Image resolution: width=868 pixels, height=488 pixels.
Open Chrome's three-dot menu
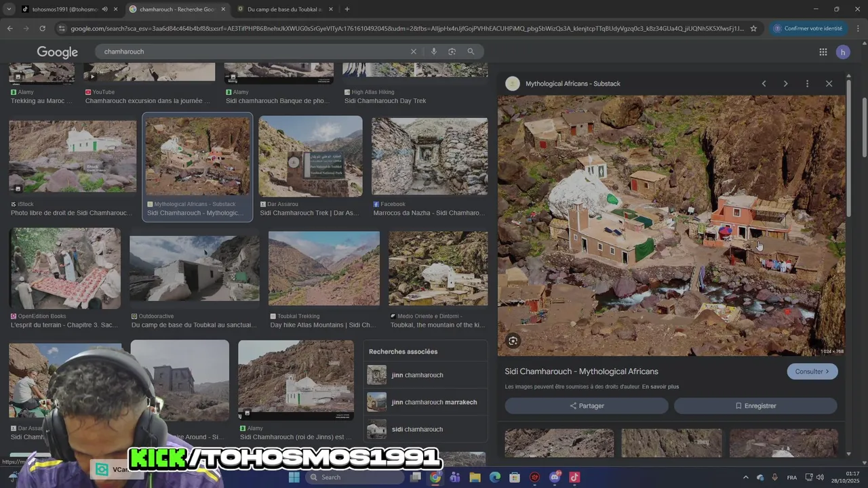(x=859, y=28)
